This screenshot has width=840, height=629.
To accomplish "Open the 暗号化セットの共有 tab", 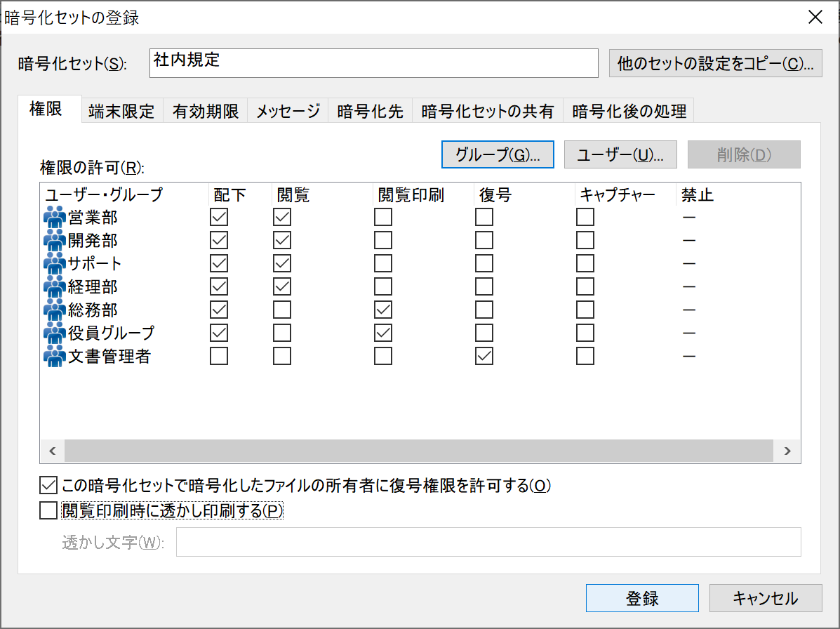I will pos(487,111).
